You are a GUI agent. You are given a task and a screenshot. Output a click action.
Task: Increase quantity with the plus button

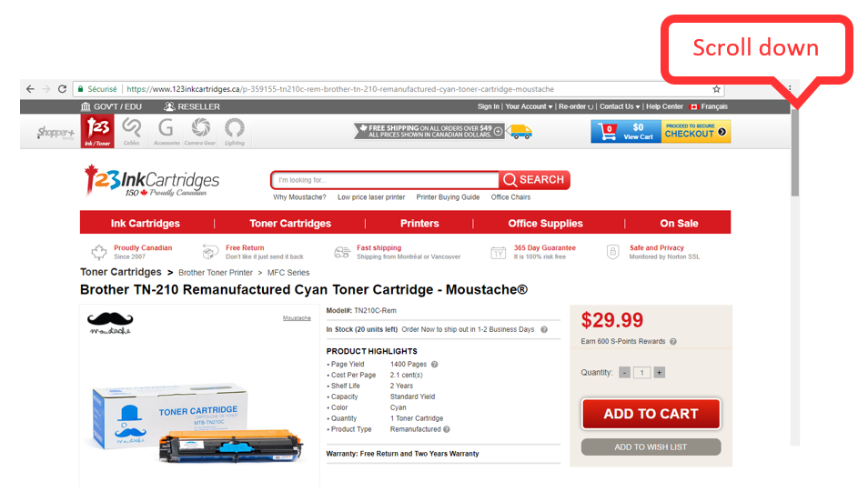660,373
